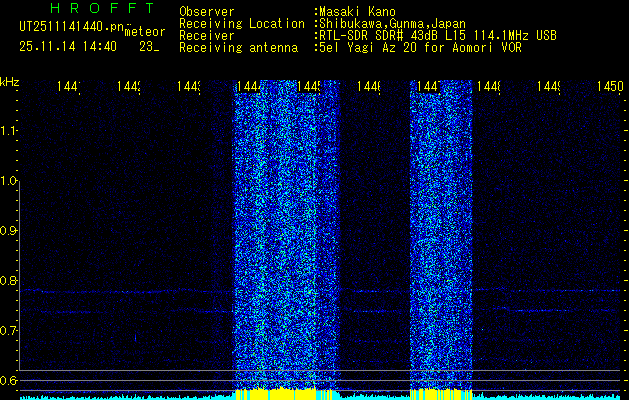
Task: Click the wide noise burst spanning 1444–1445
Action: pyautogui.click(x=286, y=235)
